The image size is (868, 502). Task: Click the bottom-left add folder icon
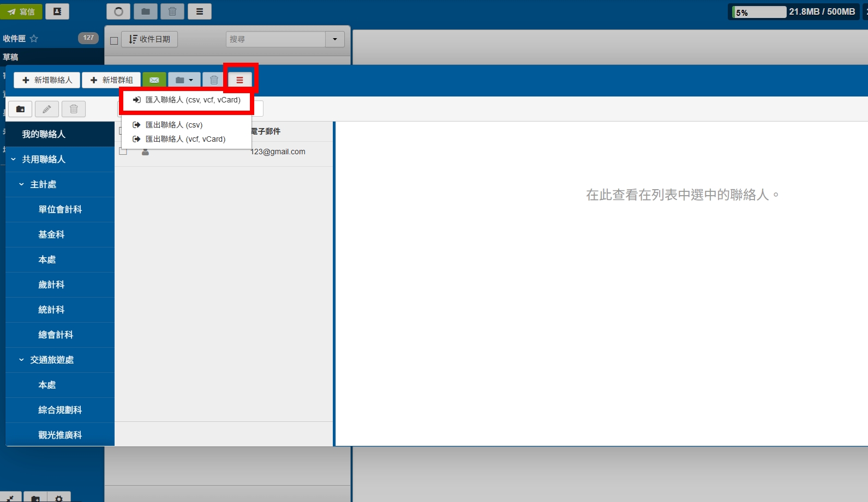pos(35,498)
